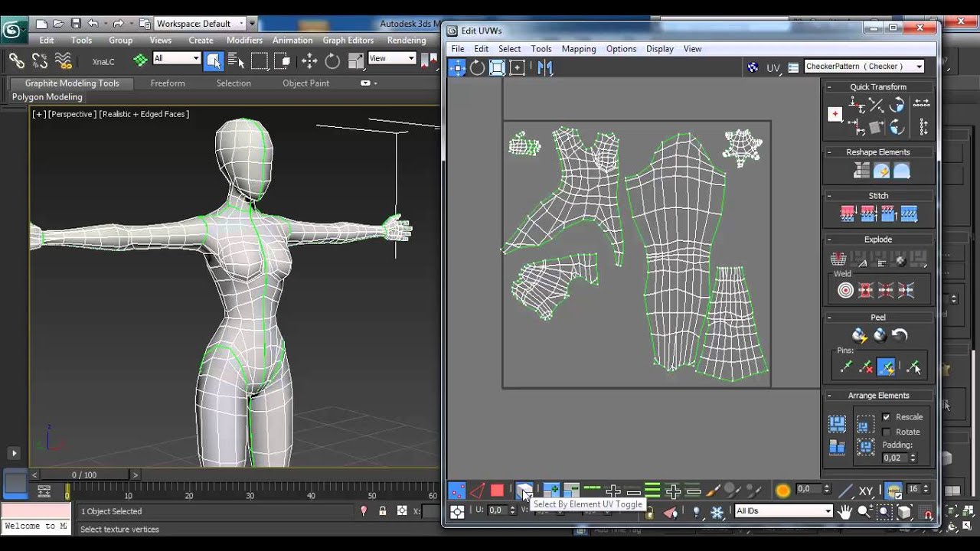Click the U coordinate input field
The height and width of the screenshot is (551, 980).
click(497, 510)
